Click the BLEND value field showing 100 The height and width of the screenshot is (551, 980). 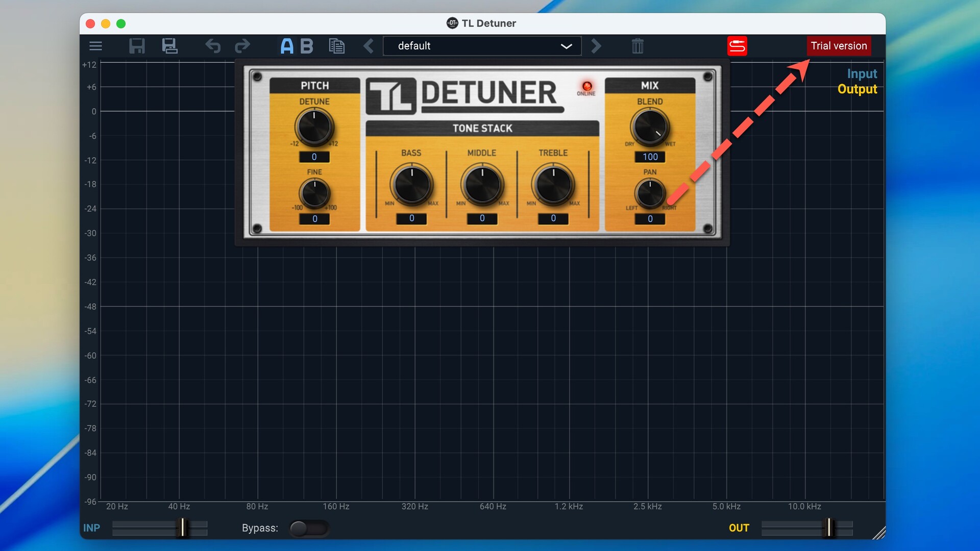pos(650,157)
